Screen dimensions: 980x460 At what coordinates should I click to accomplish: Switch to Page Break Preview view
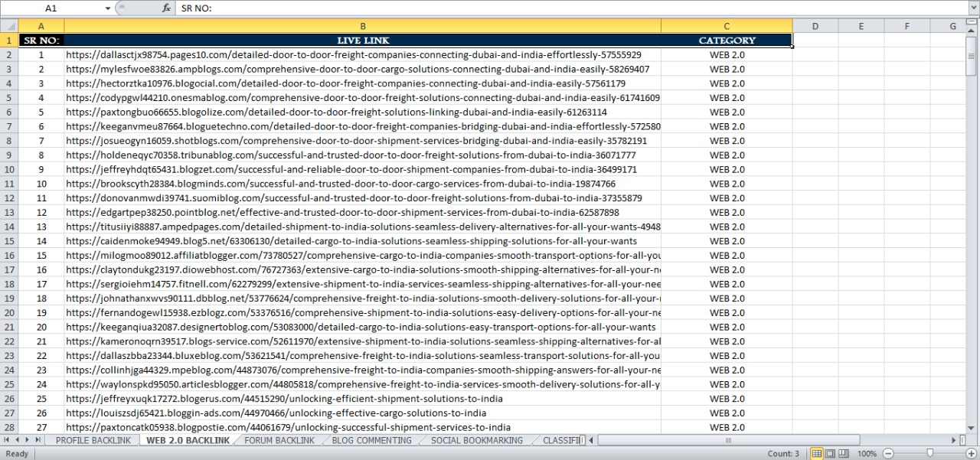pos(843,453)
